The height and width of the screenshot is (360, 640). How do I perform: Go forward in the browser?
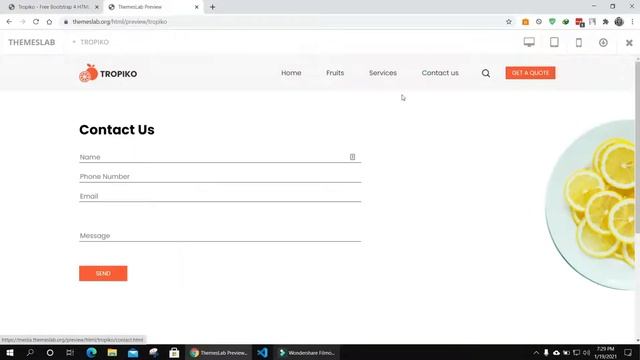click(22, 22)
